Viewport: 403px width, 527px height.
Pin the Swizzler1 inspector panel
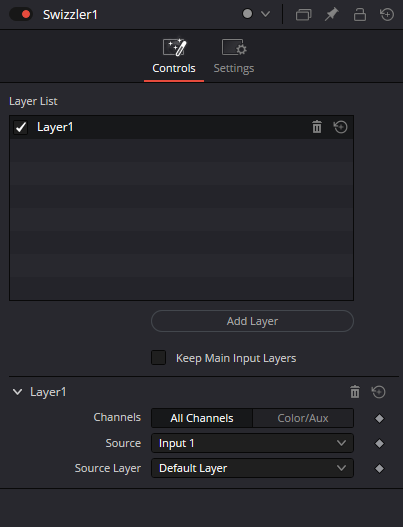pyautogui.click(x=331, y=14)
